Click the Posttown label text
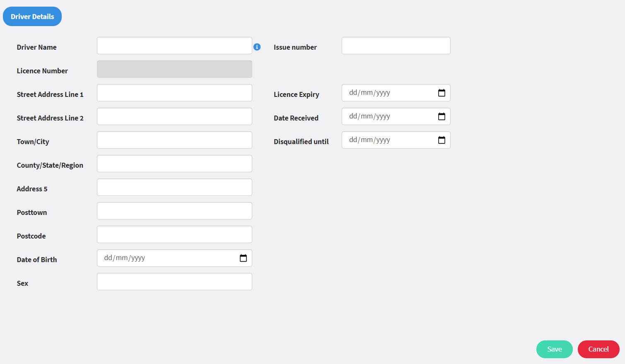 pos(32,212)
